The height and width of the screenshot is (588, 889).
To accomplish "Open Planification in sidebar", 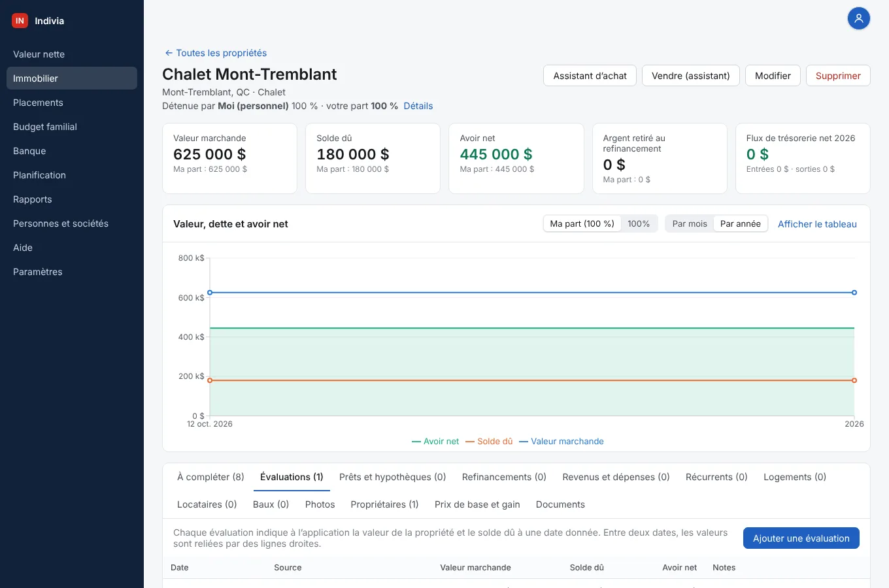I will (72, 175).
